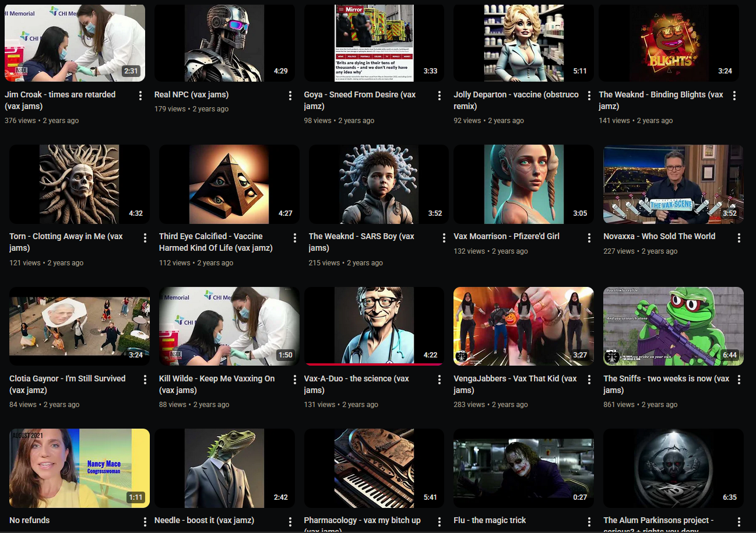Click options menu next to The Weaknd - SARS Boy
Screen dimensions: 756x533
pos(445,238)
